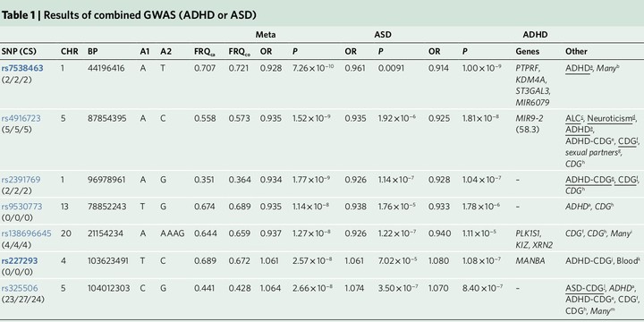Open the rs138696645 SNP link
This screenshot has width=644, height=322.
pyautogui.click(x=26, y=233)
